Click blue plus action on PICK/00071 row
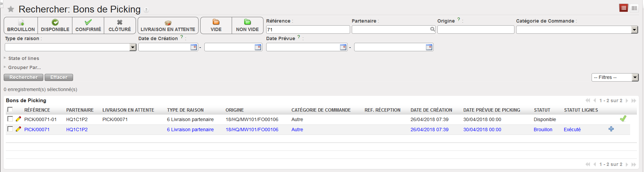The image size is (644, 172). pos(611,129)
